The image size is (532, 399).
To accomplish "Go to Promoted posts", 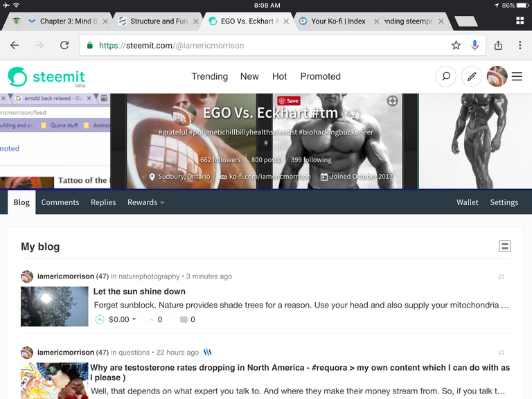I will coord(320,76).
